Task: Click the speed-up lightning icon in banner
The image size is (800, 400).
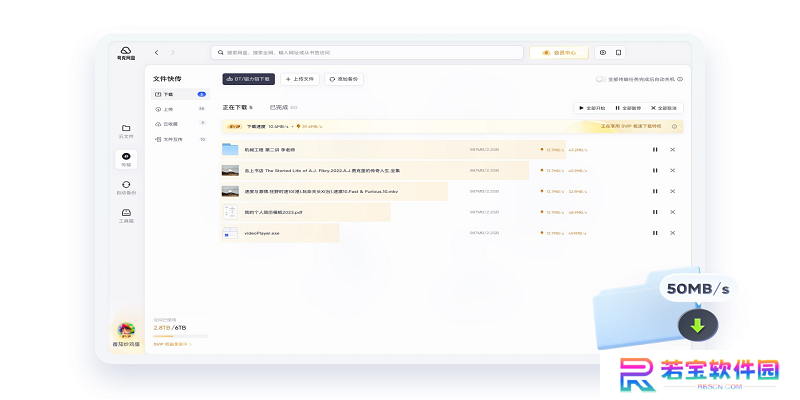Action: tap(298, 127)
